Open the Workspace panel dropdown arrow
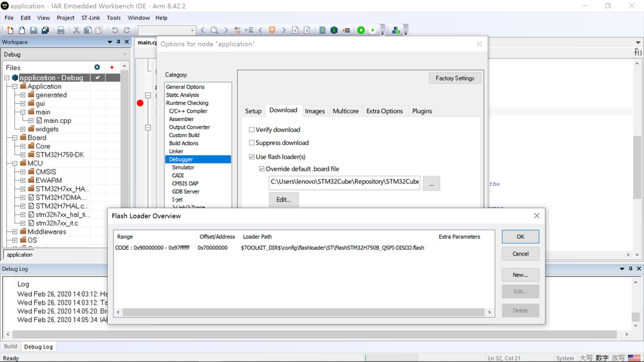Screen dimensions: 644x362 click(x=110, y=42)
